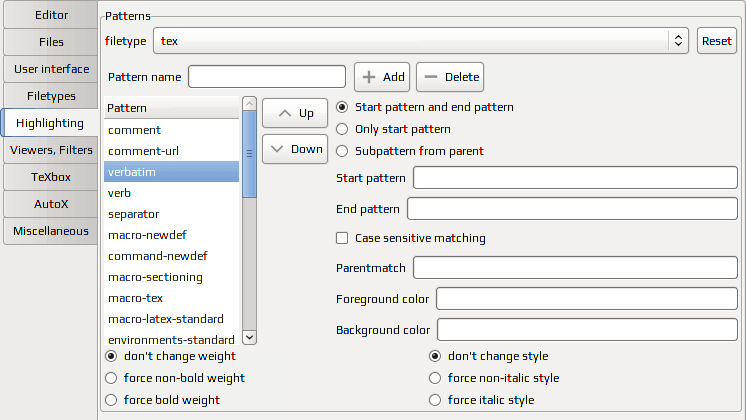Choose Start pattern and end pattern

425,107
